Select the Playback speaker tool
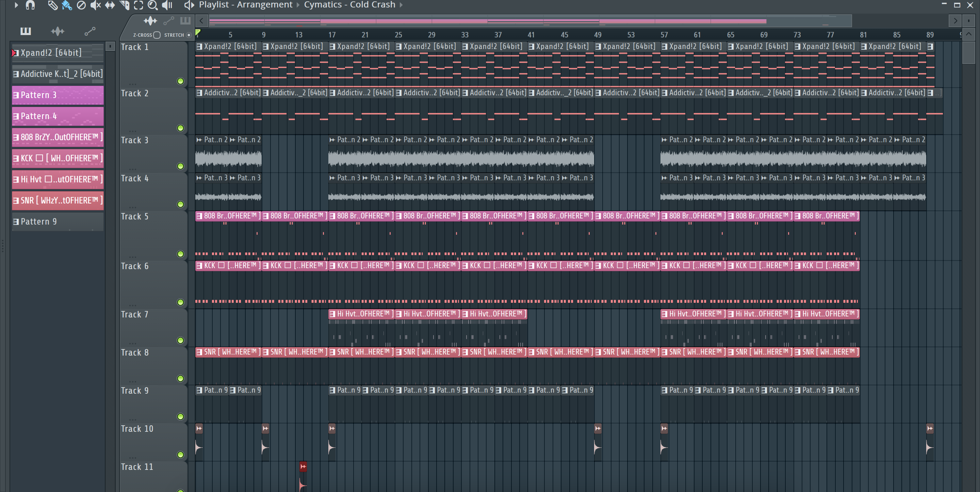 (x=167, y=5)
